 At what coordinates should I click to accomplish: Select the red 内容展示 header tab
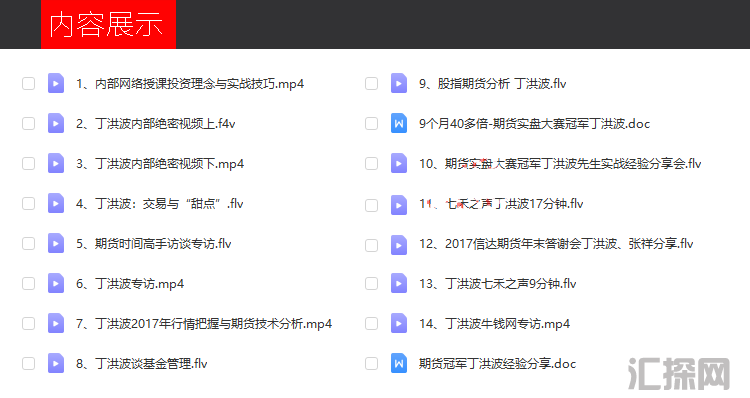coord(109,24)
